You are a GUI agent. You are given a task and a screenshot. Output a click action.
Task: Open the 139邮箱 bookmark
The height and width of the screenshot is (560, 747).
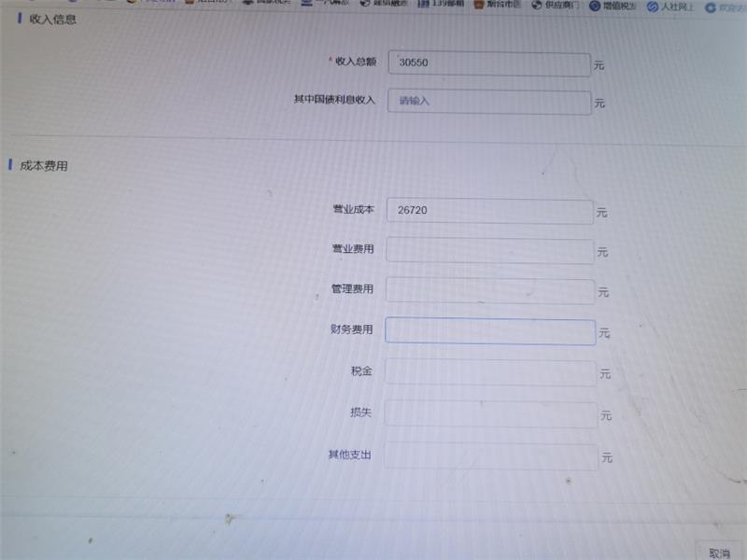446,4
